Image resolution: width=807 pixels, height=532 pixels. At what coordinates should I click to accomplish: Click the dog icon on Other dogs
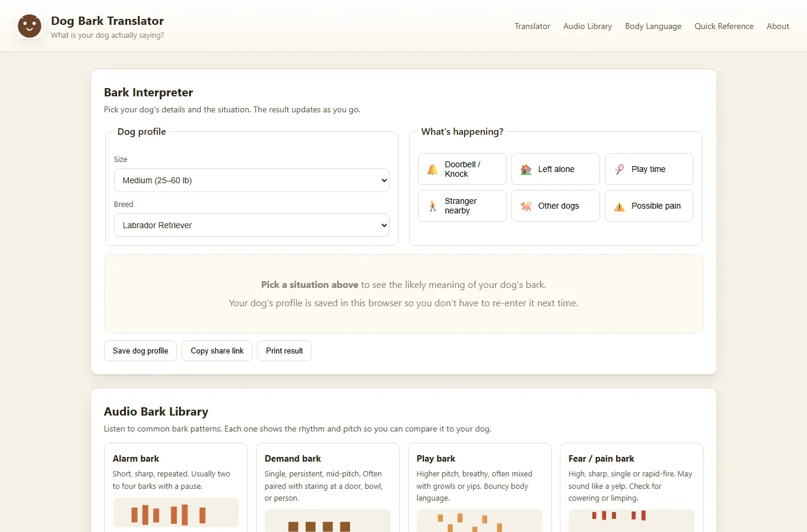pos(526,206)
